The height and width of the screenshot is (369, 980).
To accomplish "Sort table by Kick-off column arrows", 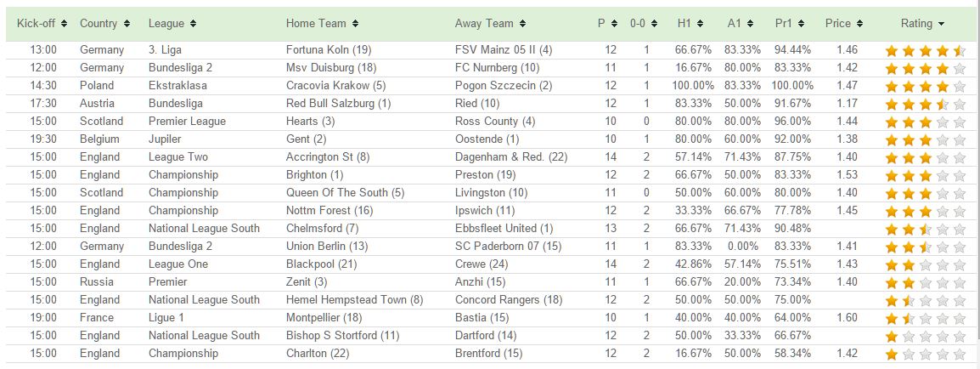I will (65, 24).
